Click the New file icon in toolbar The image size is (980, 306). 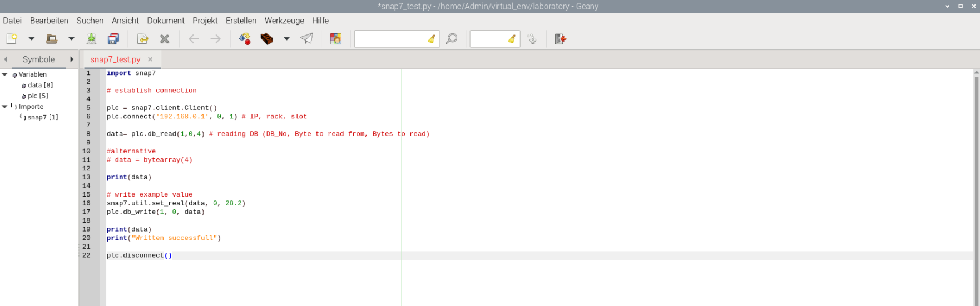(x=12, y=39)
